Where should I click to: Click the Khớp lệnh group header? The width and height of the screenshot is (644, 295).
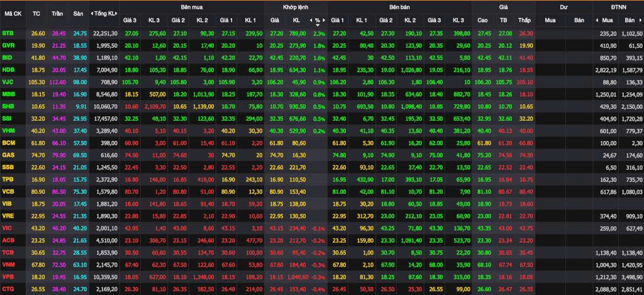pos(296,7)
